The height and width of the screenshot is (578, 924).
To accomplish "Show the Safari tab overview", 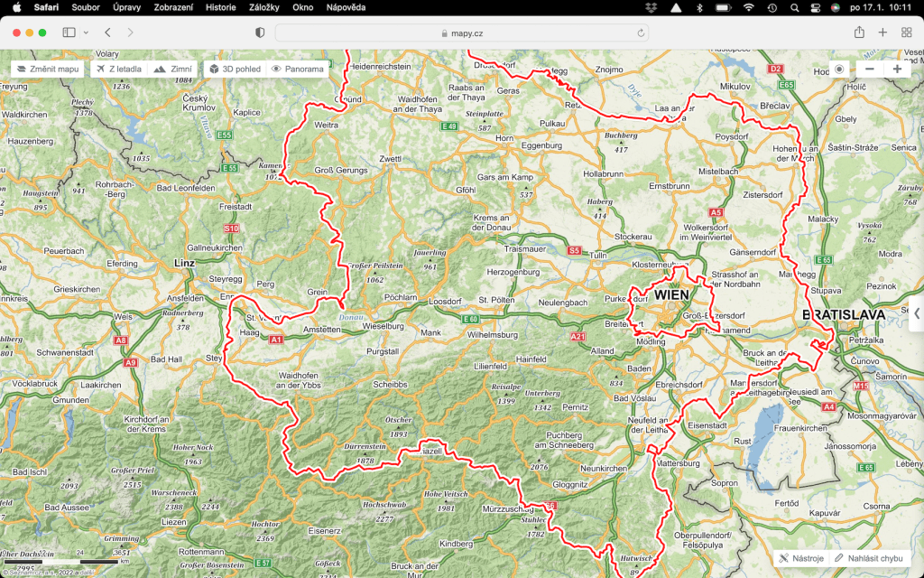I will click(x=906, y=33).
